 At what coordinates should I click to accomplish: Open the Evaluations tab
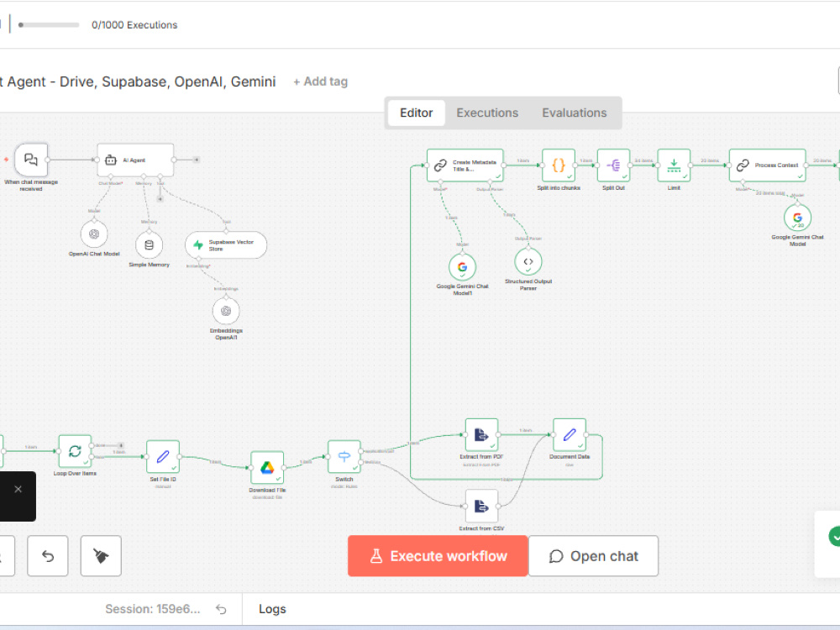575,113
